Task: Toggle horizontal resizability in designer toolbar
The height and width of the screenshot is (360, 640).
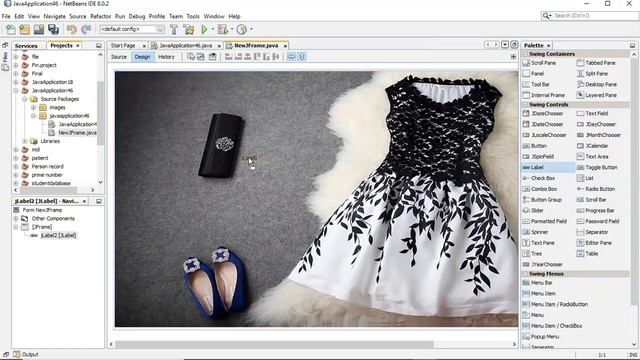Action: coord(291,57)
